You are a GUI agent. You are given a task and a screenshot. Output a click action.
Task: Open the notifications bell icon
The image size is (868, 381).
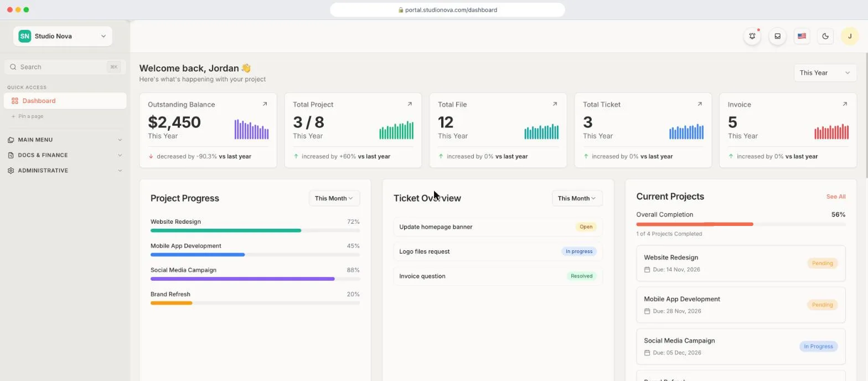coord(752,36)
